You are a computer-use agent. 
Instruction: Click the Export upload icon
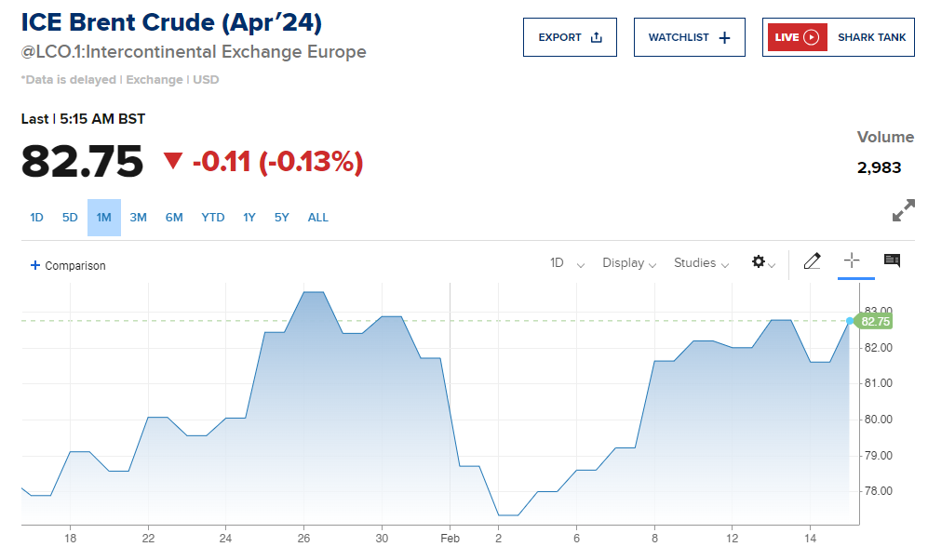pos(597,37)
